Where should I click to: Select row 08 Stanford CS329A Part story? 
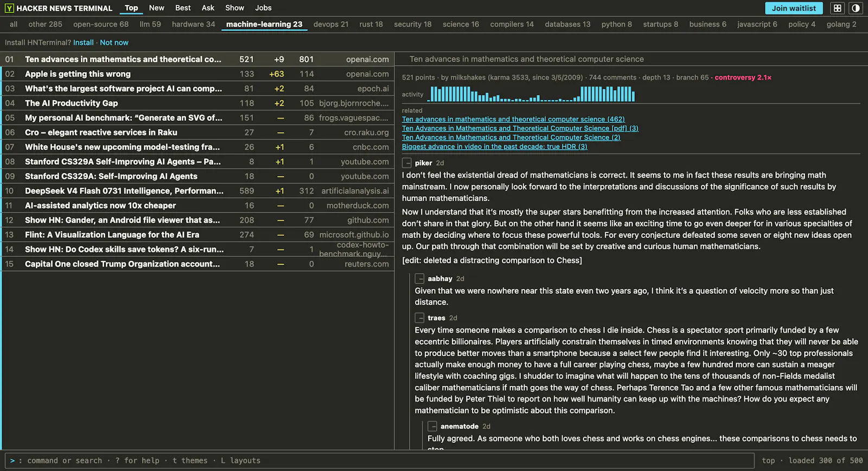pyautogui.click(x=197, y=162)
